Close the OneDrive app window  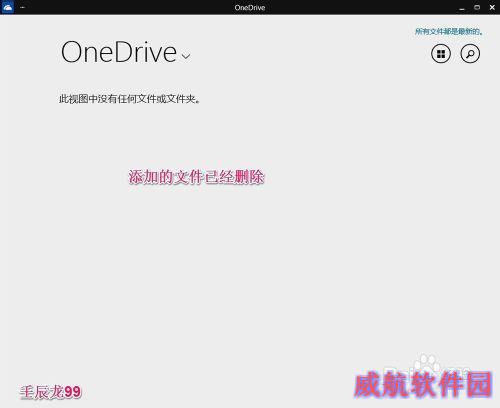coord(492,7)
